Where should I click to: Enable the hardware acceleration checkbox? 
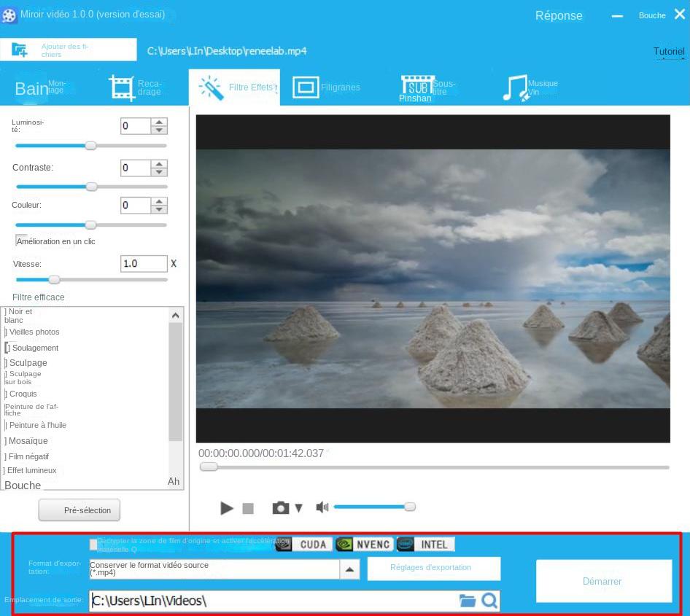[93, 545]
